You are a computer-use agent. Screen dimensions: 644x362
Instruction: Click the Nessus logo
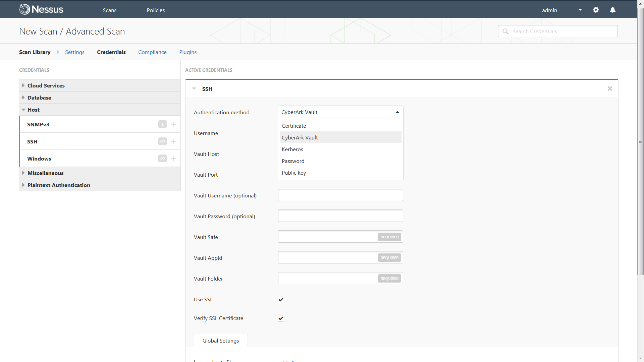pyautogui.click(x=41, y=9)
